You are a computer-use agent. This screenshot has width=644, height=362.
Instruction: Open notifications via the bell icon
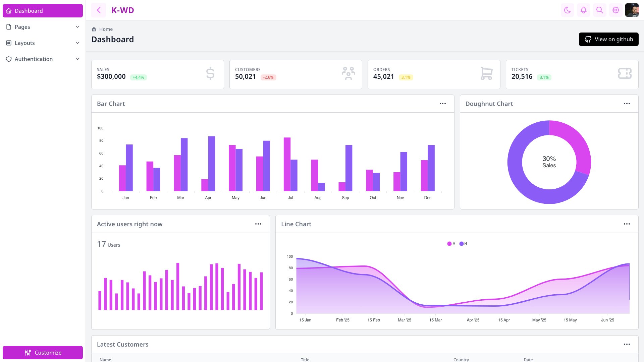click(x=583, y=10)
